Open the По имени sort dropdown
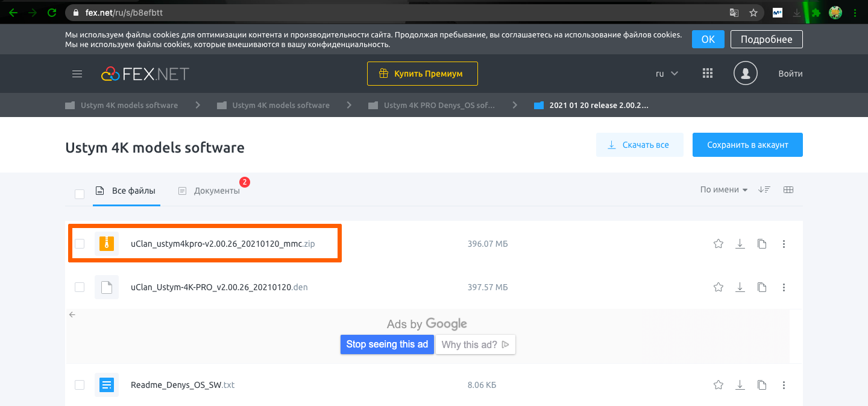 (723, 190)
